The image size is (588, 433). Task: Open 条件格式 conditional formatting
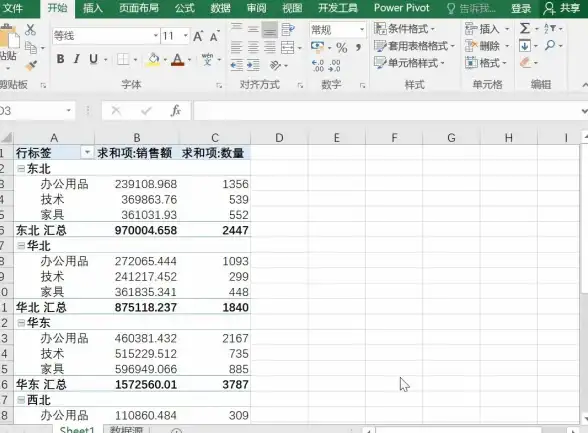405,29
